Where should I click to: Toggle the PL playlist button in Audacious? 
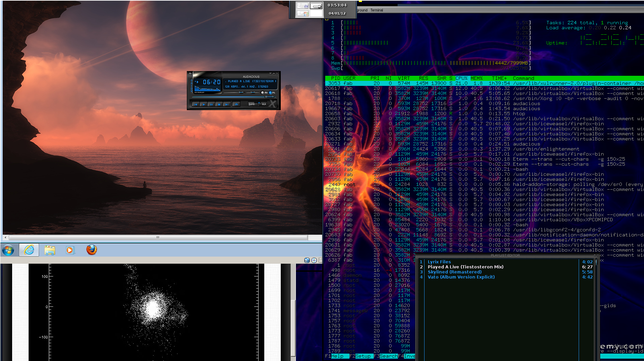tap(270, 93)
